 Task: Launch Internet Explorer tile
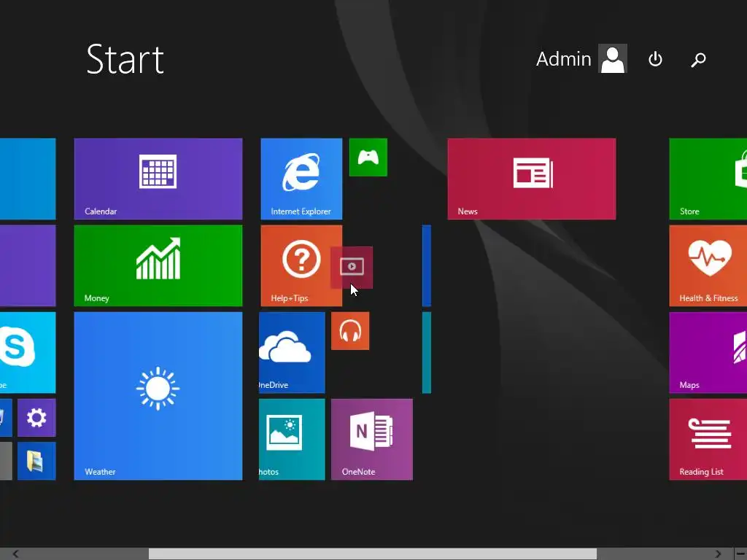301,179
